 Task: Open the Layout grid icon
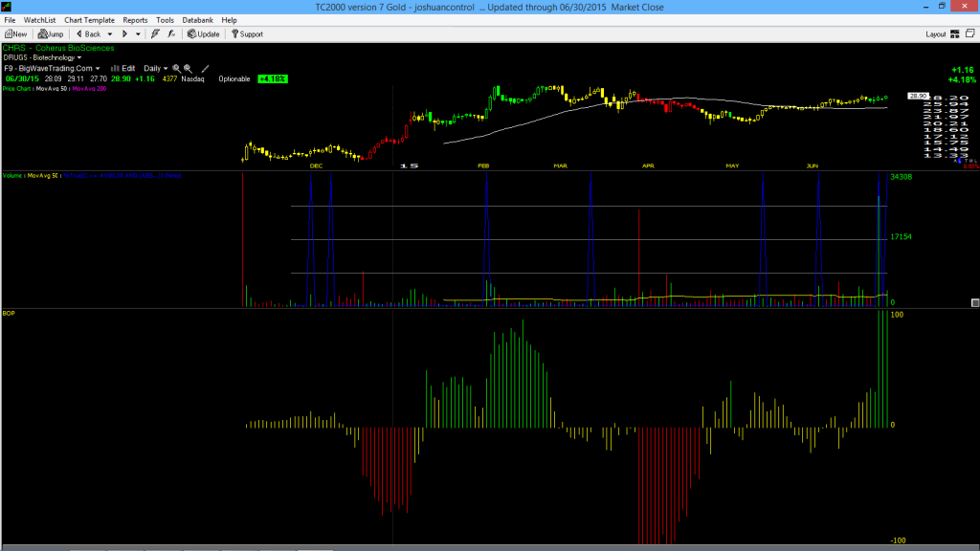click(955, 34)
